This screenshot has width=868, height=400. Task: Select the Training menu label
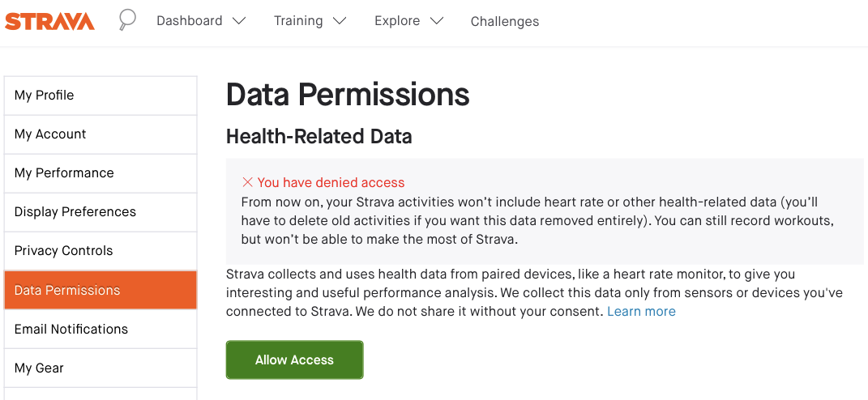[x=298, y=21]
